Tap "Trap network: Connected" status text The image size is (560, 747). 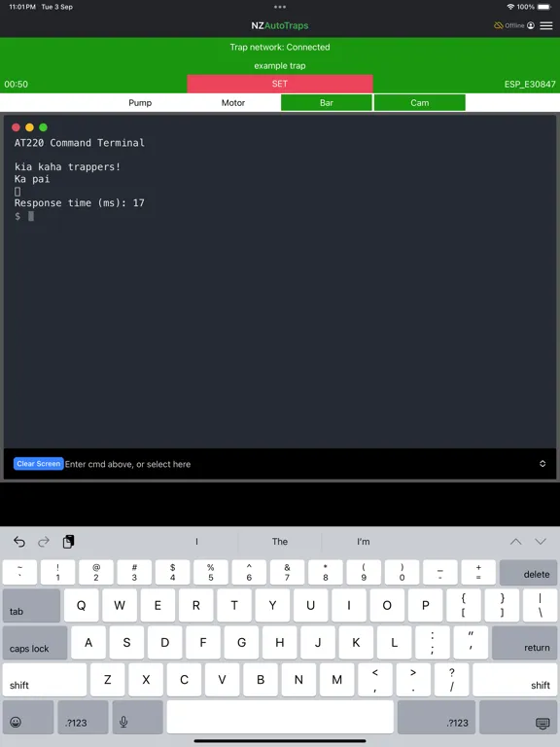[x=280, y=47]
